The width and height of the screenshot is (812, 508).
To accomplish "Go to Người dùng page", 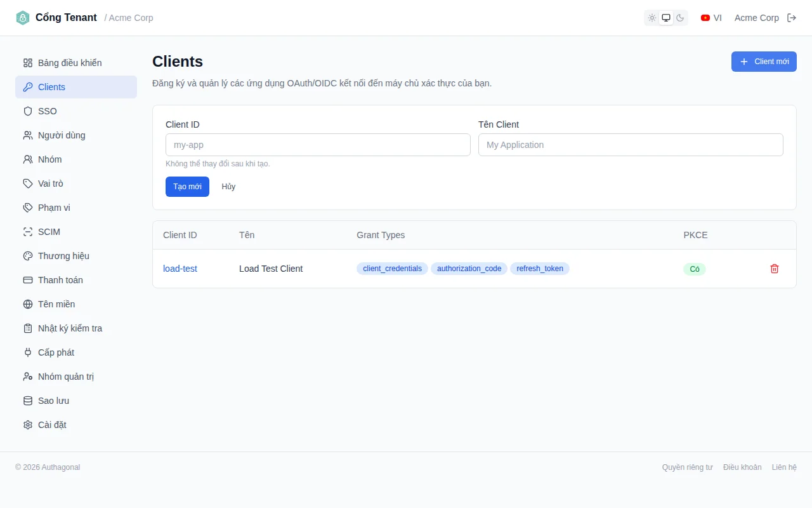I will (76, 135).
